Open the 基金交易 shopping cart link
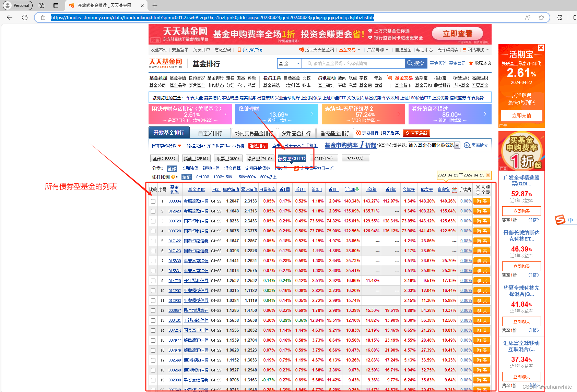577x392 pixels. click(x=400, y=78)
